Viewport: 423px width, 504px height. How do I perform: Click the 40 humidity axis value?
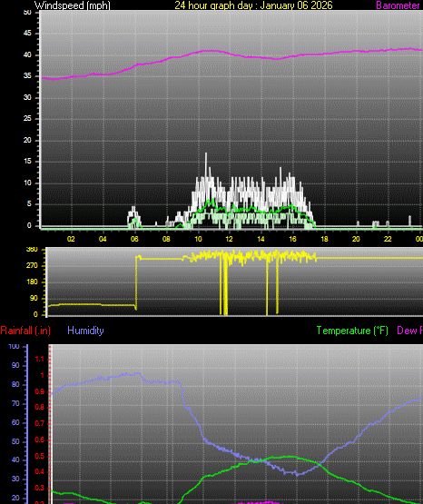pos(15,460)
